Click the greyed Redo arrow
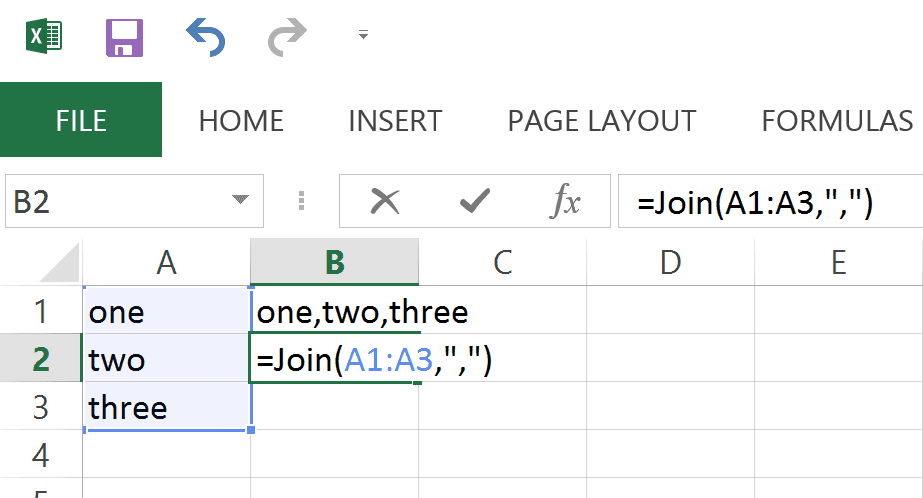This screenshot has height=498, width=923. 287,38
